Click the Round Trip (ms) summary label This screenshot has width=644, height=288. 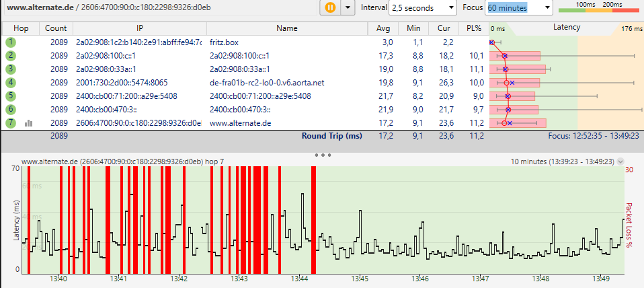332,135
